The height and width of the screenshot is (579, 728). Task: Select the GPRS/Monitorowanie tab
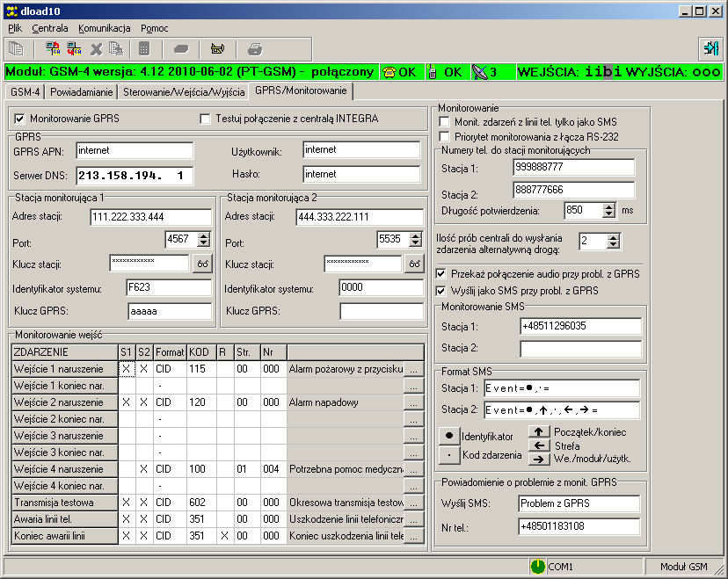click(x=301, y=90)
